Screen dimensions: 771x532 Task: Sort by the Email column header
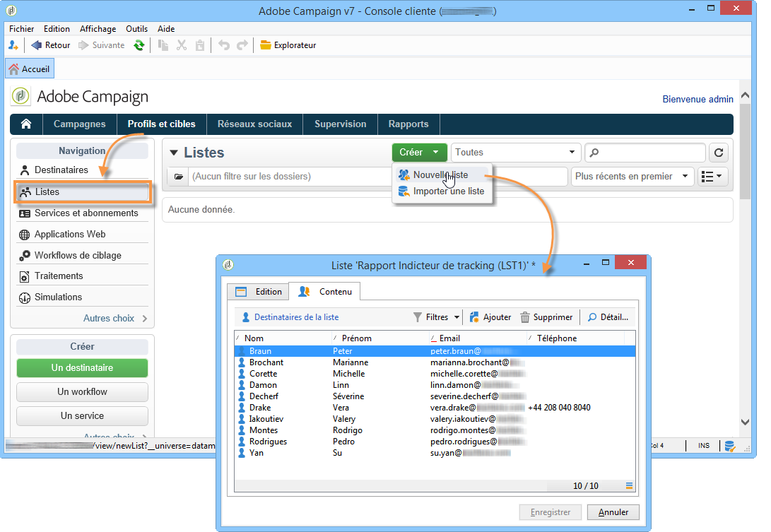(478, 338)
